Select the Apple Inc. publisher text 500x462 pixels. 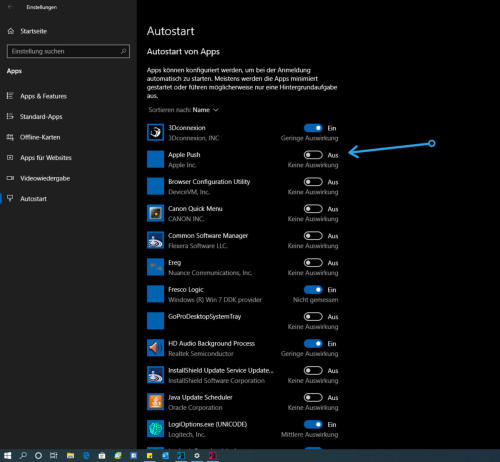(182, 165)
